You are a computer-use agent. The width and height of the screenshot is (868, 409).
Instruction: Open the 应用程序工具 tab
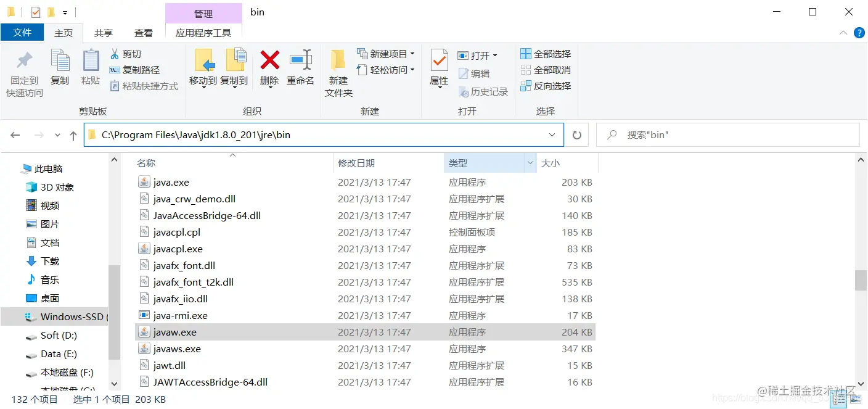tap(203, 32)
